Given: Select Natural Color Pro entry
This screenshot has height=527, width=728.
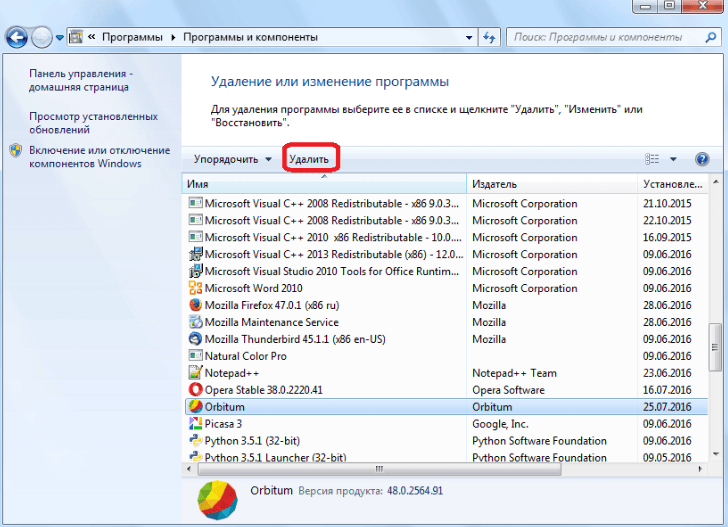Looking at the screenshot, I should pos(246,356).
